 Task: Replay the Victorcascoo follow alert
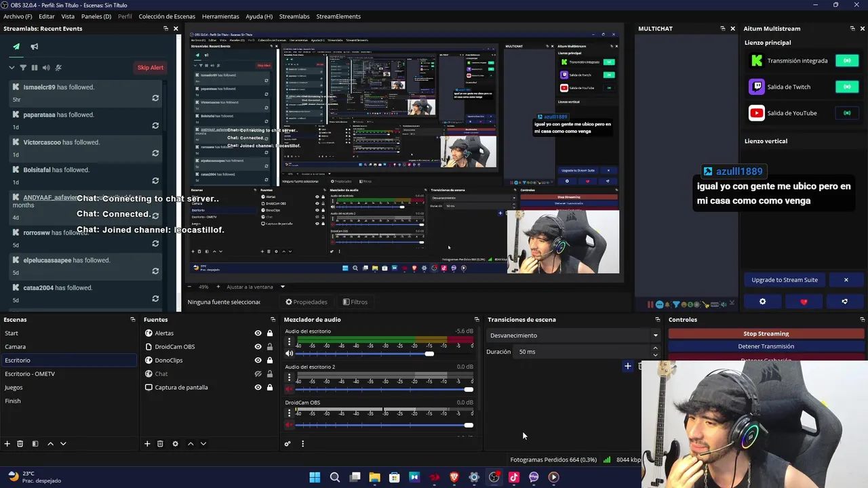click(155, 153)
